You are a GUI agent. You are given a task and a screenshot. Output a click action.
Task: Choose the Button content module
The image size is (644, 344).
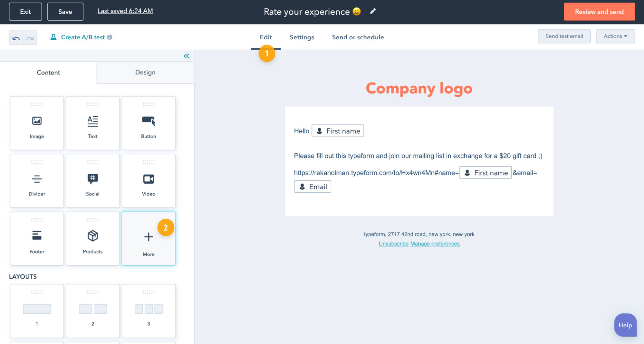coord(149,123)
